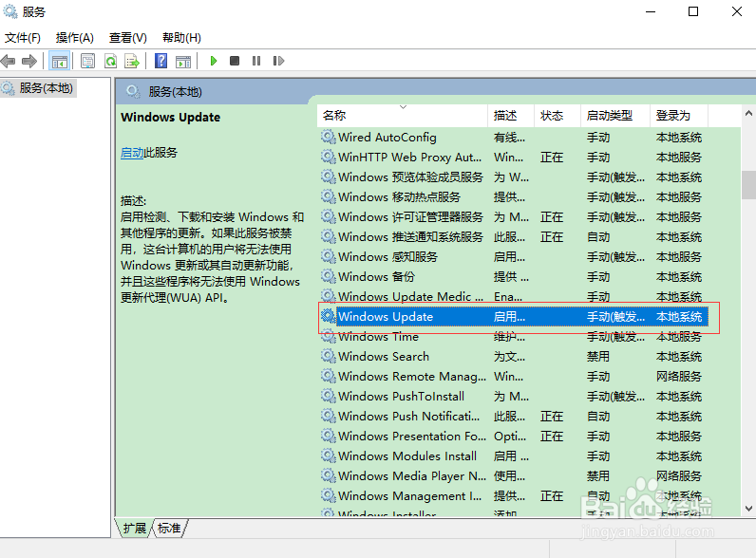
Task: Select the Windows 感知服务 row
Action: click(513, 257)
